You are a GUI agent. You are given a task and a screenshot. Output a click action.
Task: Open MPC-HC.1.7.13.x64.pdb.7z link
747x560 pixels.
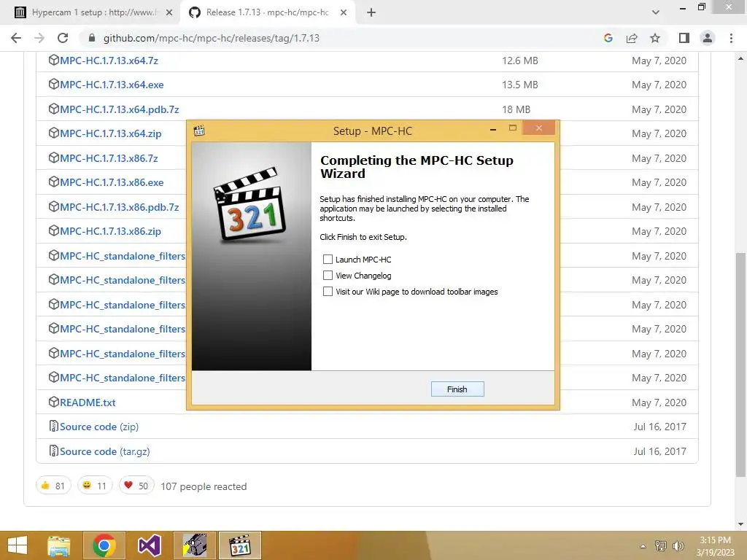click(x=119, y=109)
